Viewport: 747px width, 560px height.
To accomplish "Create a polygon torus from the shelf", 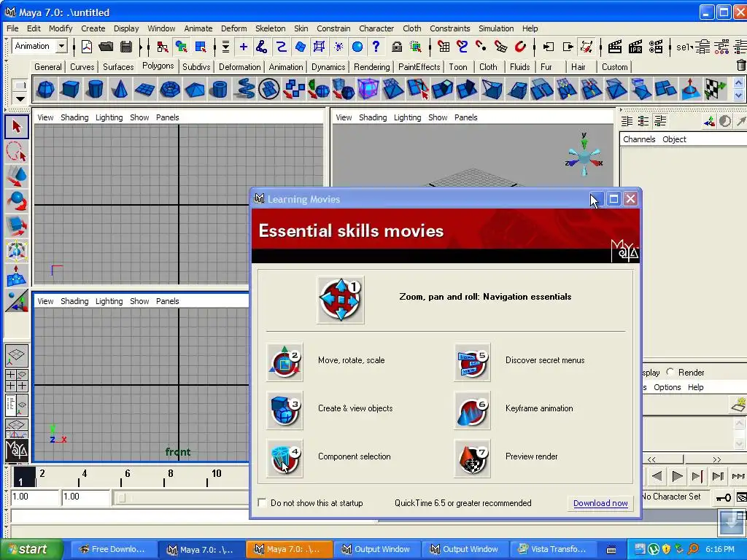I will 169,89.
